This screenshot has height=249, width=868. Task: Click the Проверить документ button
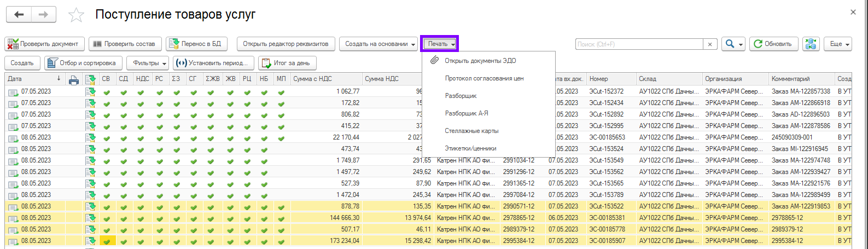pyautogui.click(x=44, y=44)
